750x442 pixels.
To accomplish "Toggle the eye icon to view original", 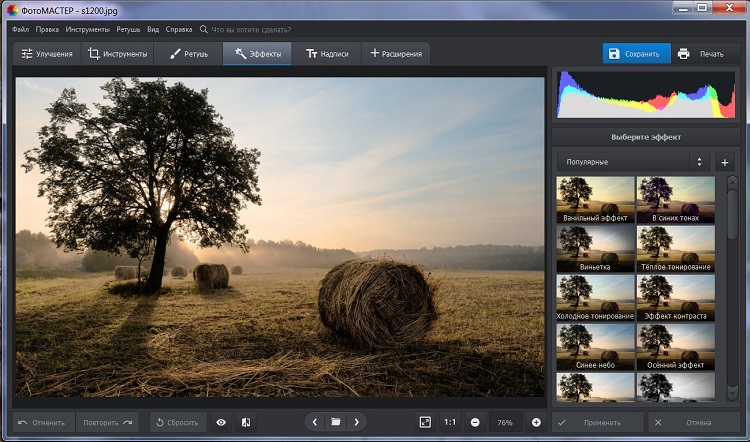I will [221, 422].
